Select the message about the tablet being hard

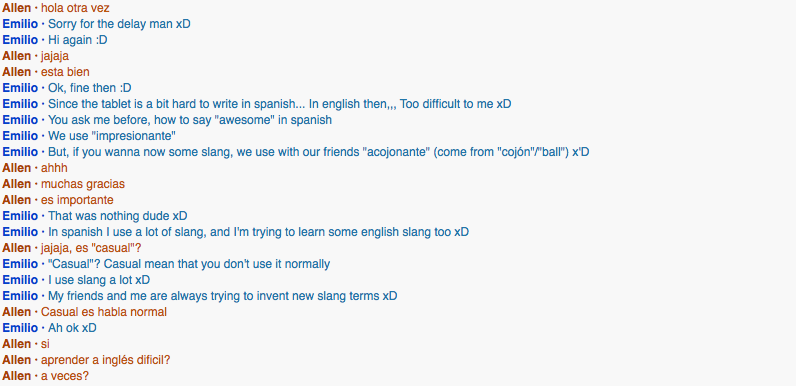(280, 104)
